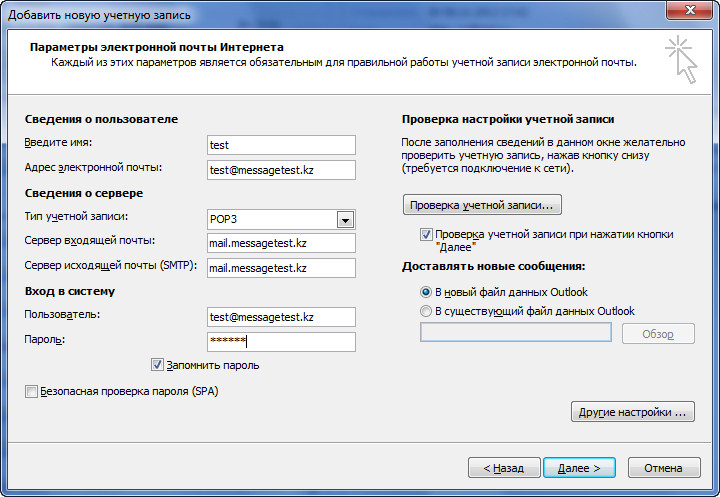This screenshot has height=497, width=720.
Task: Click the Пароль password field
Action: click(x=281, y=342)
